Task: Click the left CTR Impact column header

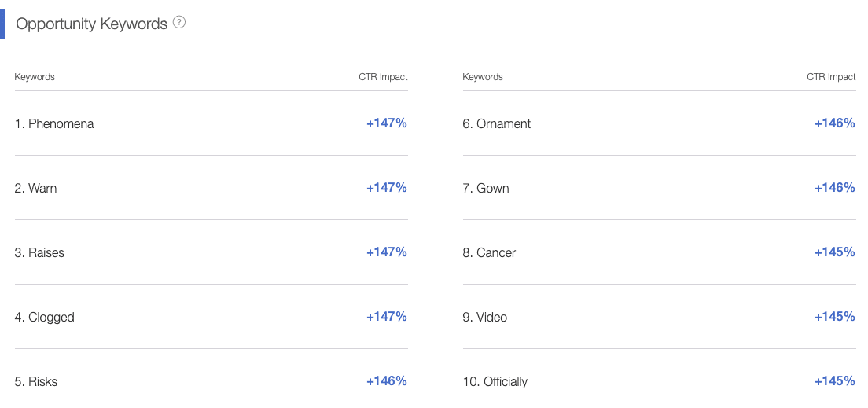Action: 383,77
